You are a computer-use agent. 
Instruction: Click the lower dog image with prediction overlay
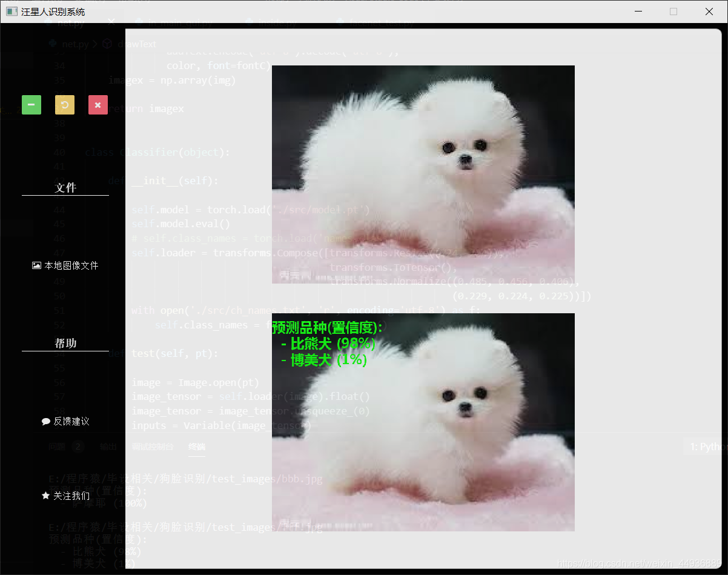click(423, 422)
